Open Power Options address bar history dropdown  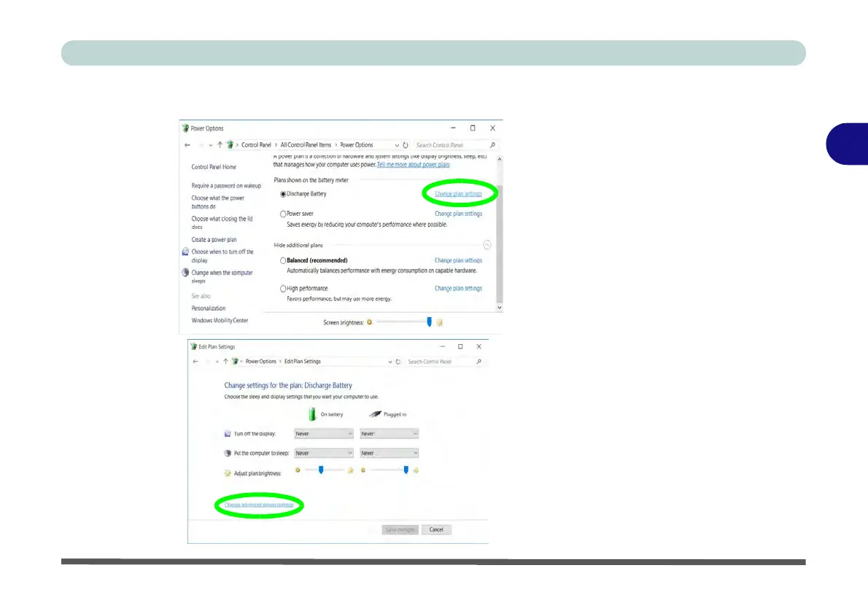[x=397, y=146]
